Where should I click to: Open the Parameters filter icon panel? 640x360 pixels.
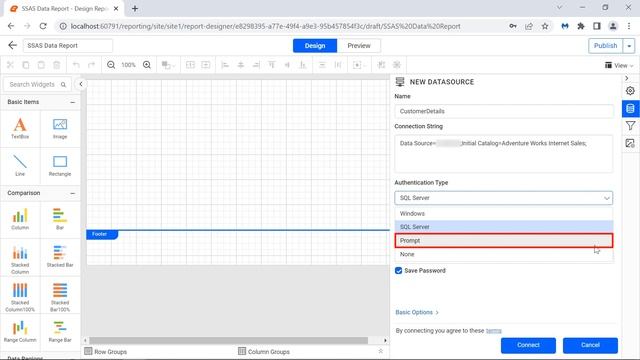pos(630,126)
